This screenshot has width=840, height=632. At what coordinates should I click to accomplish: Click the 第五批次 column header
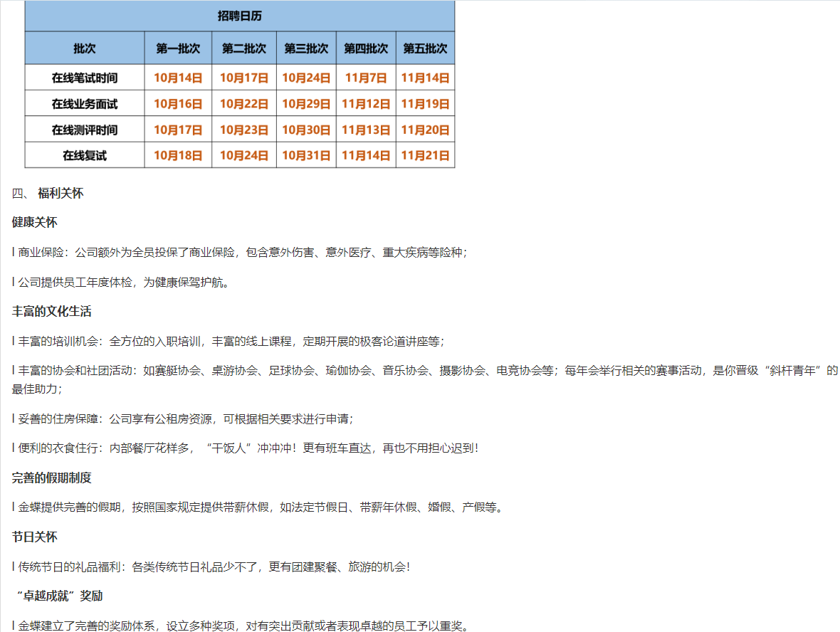425,48
